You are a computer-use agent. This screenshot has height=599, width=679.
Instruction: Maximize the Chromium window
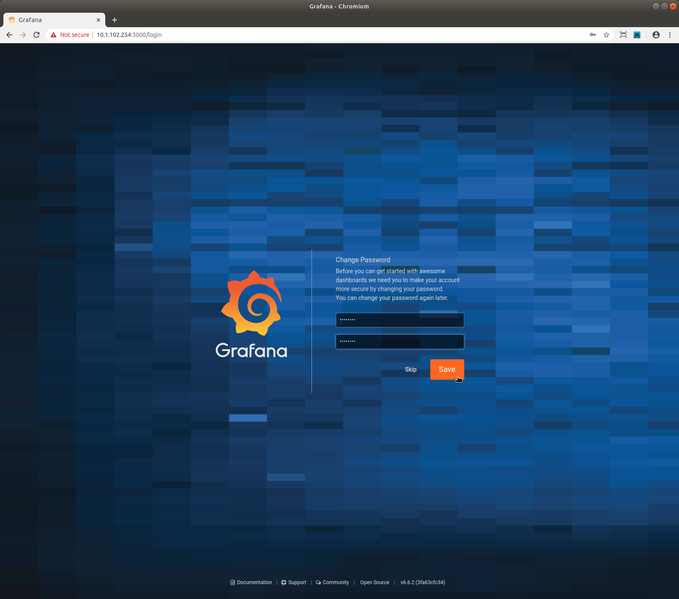pos(664,6)
